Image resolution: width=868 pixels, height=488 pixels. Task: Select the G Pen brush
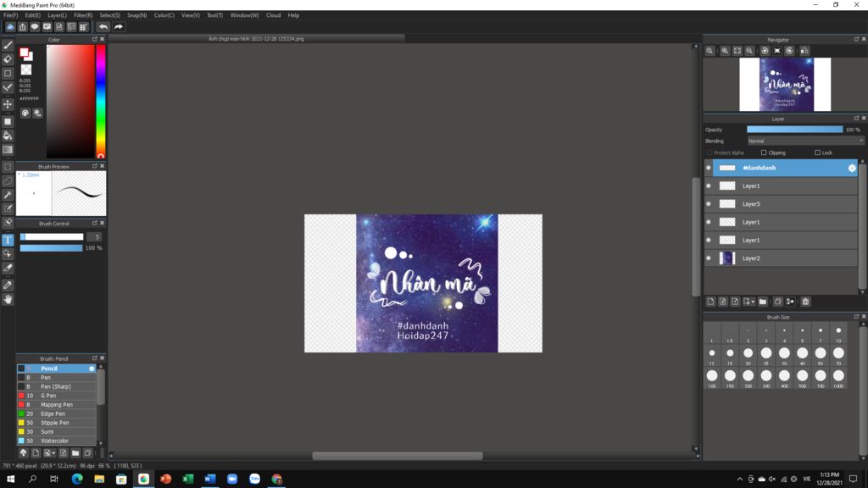point(57,396)
